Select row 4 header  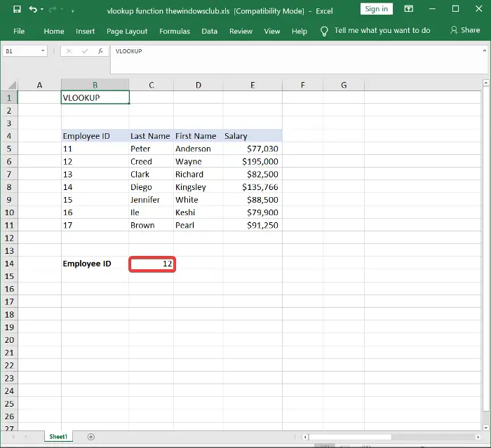point(8,136)
